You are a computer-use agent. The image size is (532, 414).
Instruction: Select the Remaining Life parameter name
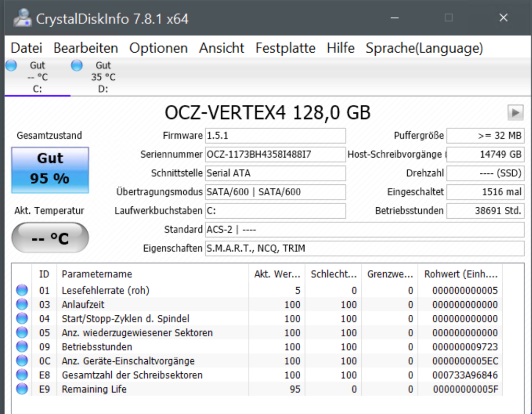click(x=94, y=389)
